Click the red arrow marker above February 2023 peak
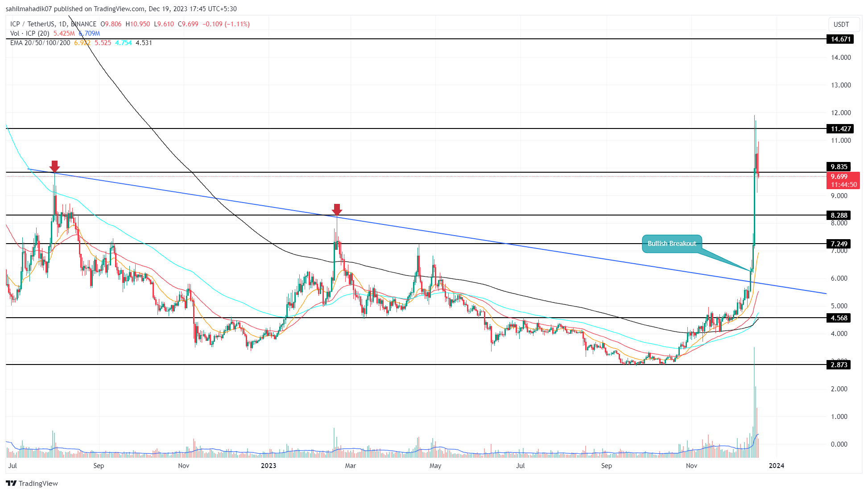 tap(337, 210)
